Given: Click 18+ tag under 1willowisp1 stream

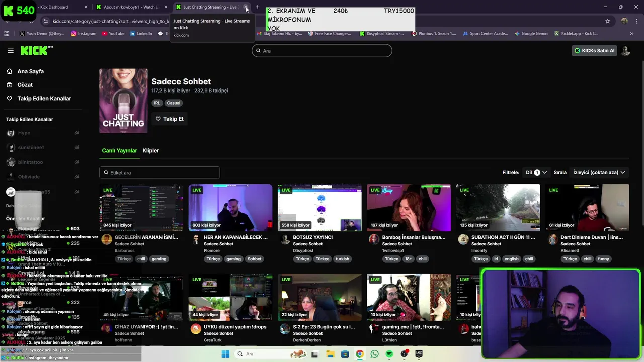Looking at the screenshot, I should coord(409,259).
